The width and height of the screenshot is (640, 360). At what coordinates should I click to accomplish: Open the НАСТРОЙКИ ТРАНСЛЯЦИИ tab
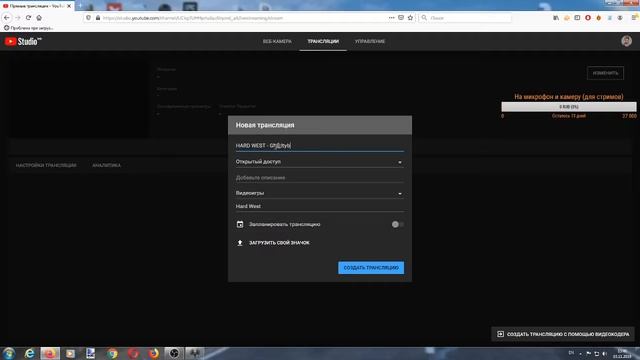tap(46, 165)
